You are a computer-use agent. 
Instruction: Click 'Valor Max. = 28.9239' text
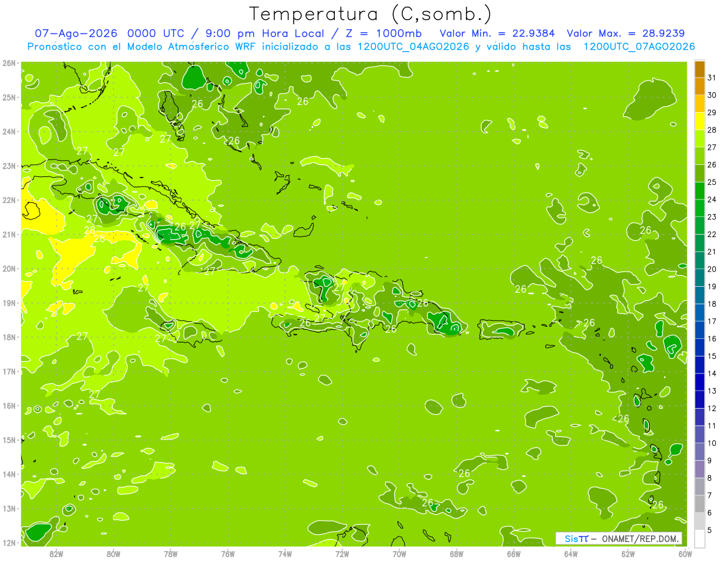pyautogui.click(x=625, y=33)
